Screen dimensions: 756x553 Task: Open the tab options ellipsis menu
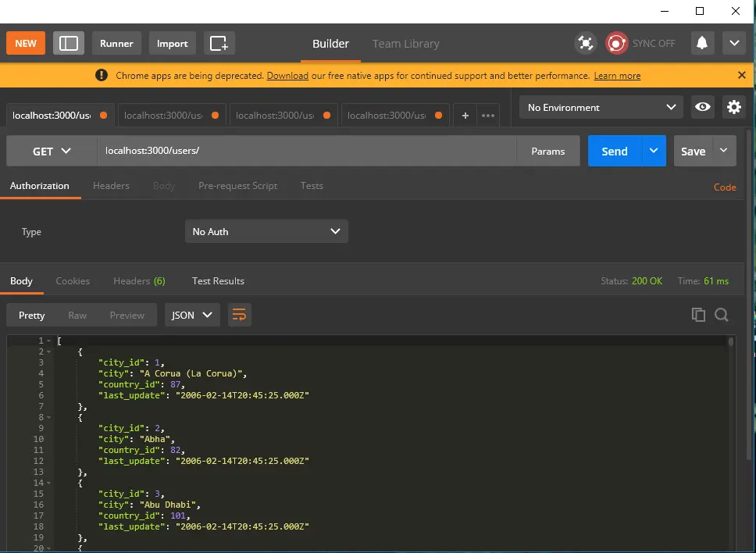(488, 116)
